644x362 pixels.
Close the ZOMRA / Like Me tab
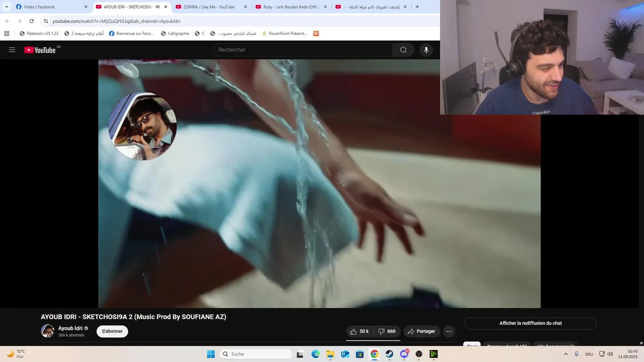tap(246, 7)
